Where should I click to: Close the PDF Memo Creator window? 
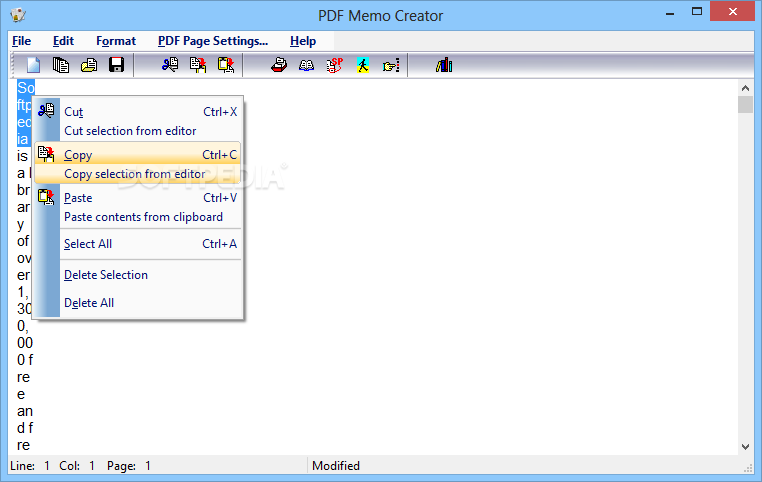(733, 12)
